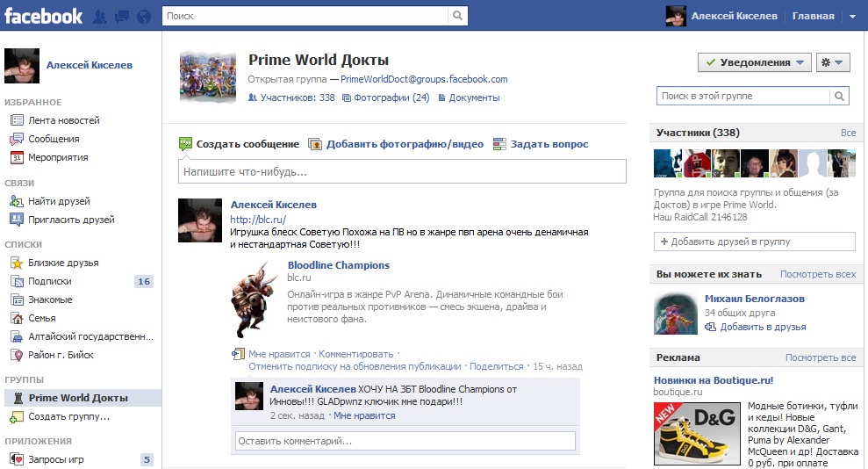The height and width of the screenshot is (469, 868).
Task: Click the profile photo in left sidebar
Action: pyautogui.click(x=22, y=66)
